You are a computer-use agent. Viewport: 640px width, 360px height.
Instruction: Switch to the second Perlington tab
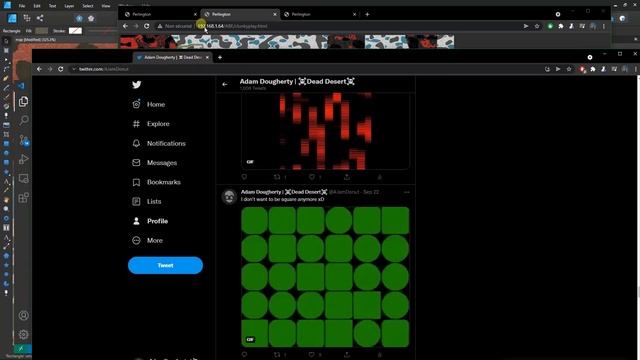pyautogui.click(x=241, y=14)
